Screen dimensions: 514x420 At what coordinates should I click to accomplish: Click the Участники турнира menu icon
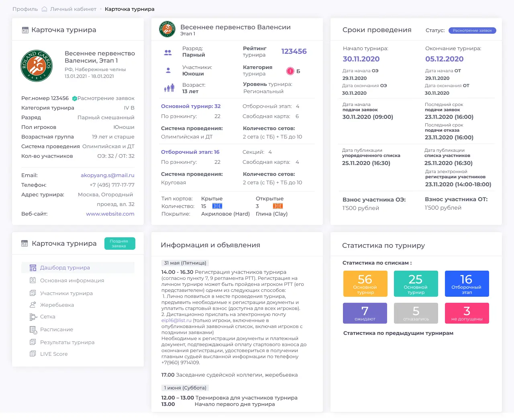tap(33, 293)
